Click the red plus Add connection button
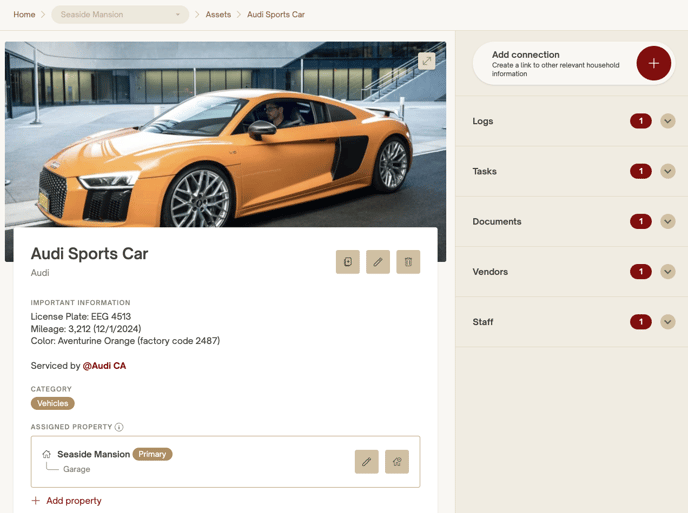The image size is (688, 513). pos(653,63)
